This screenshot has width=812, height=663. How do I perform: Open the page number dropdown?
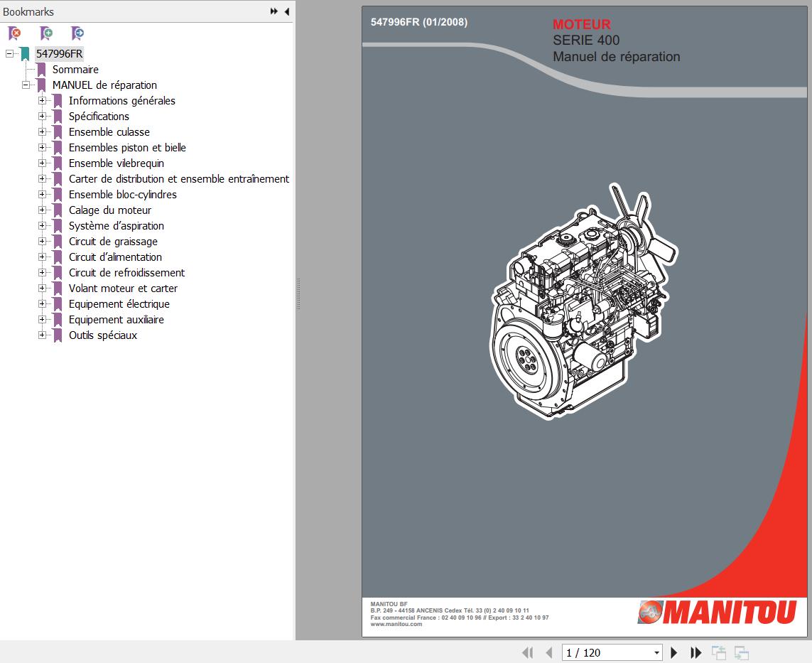coord(656,652)
